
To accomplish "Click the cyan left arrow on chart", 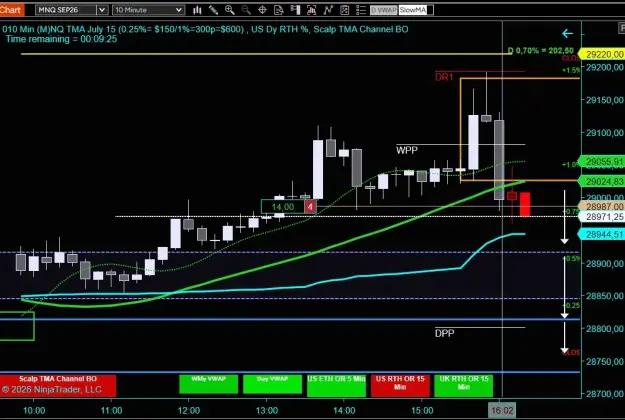I will [567, 34].
